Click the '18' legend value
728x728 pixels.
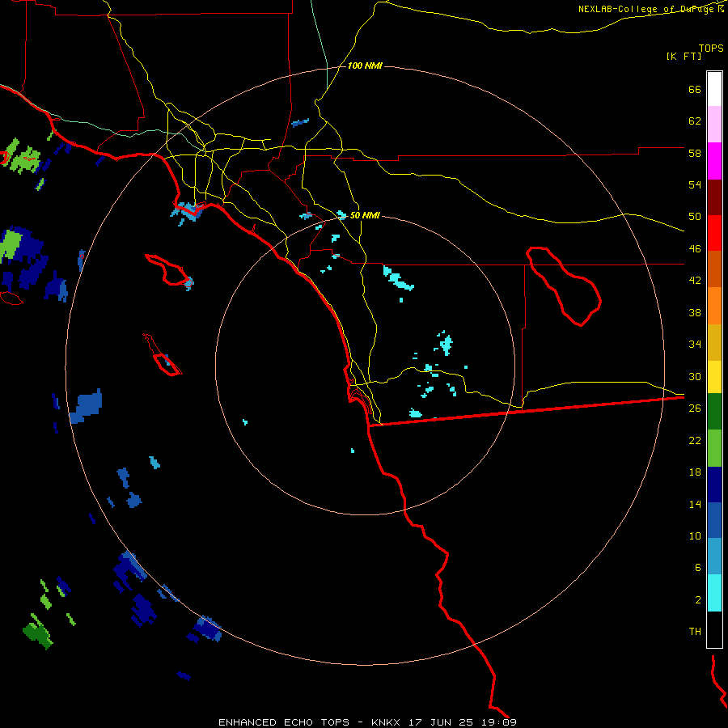695,472
